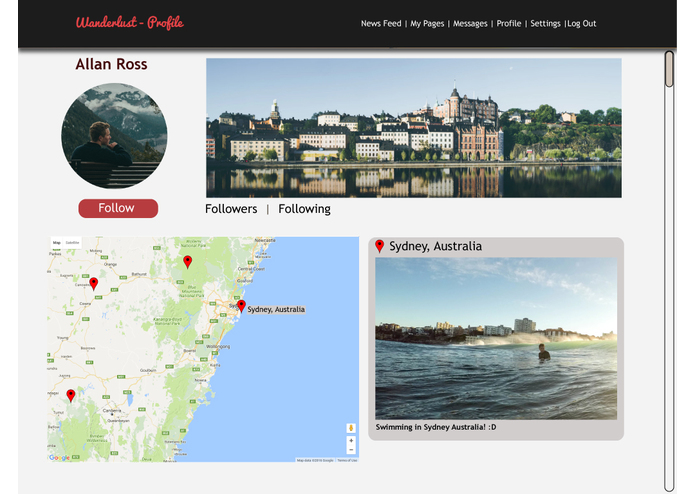Open the News Feed menu link
695x494 pixels.
coord(381,23)
